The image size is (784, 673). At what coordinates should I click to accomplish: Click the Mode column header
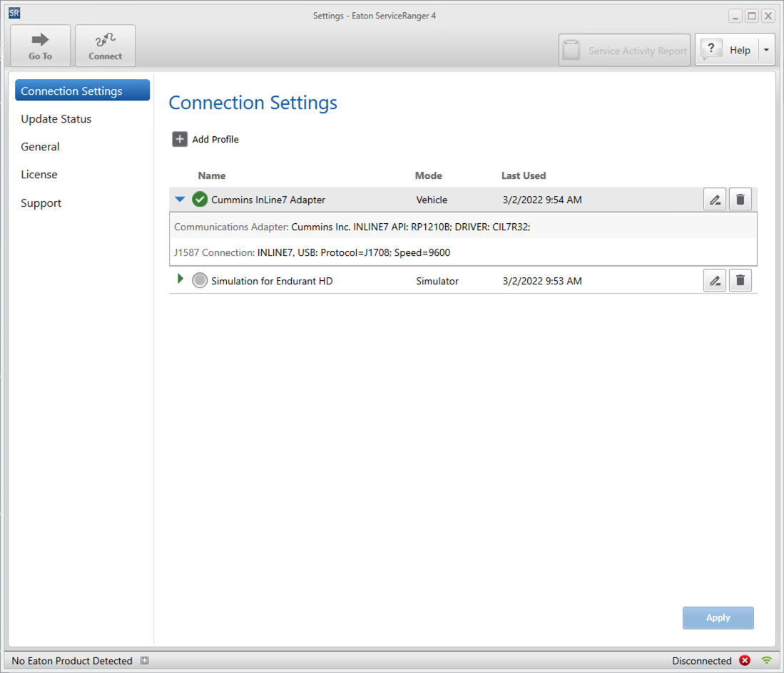click(x=429, y=175)
